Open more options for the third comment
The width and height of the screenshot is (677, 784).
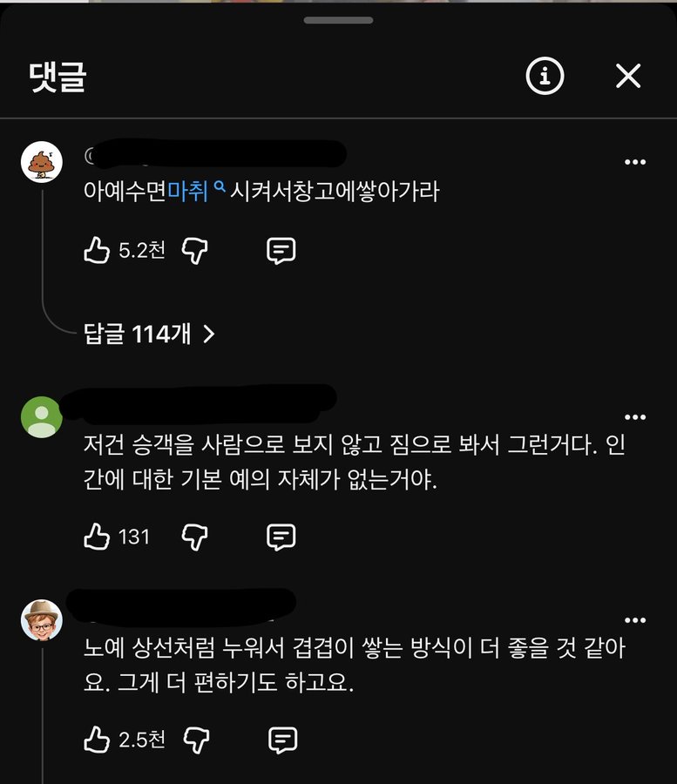tap(635, 620)
